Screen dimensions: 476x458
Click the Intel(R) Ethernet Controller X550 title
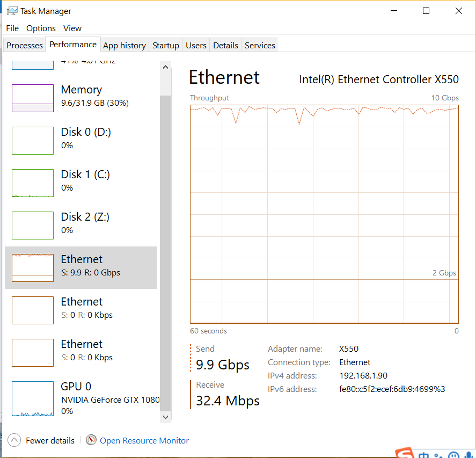click(x=378, y=79)
